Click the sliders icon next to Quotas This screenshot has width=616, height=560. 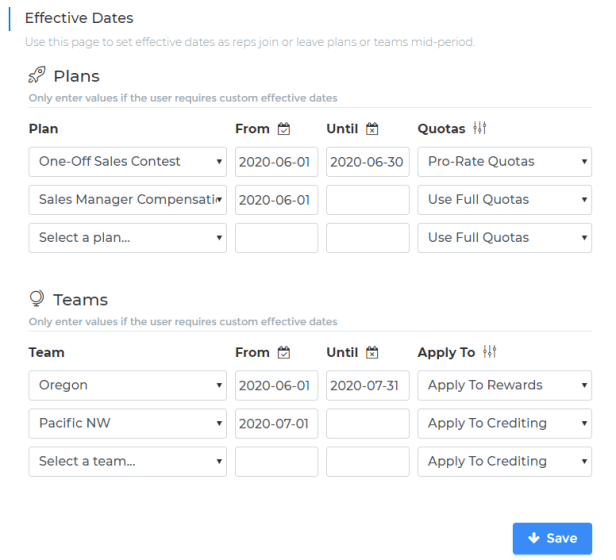480,128
